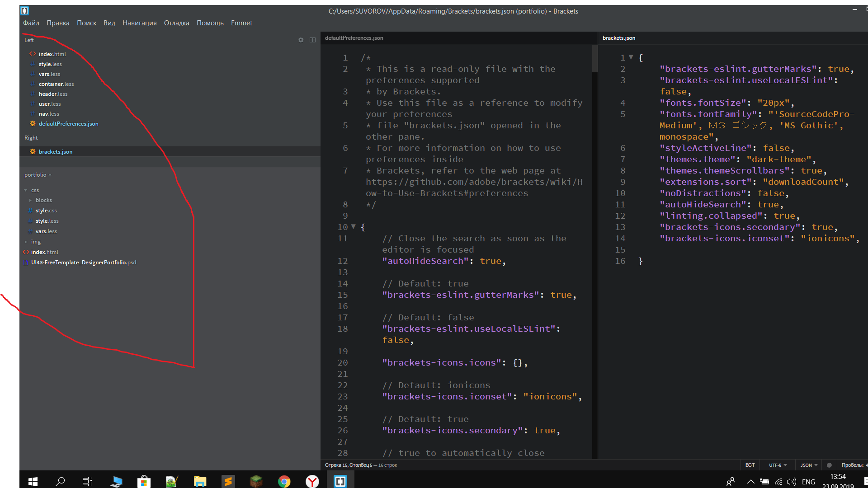This screenshot has width=868, height=488.
Task: Open user.less in working files
Action: [50, 104]
